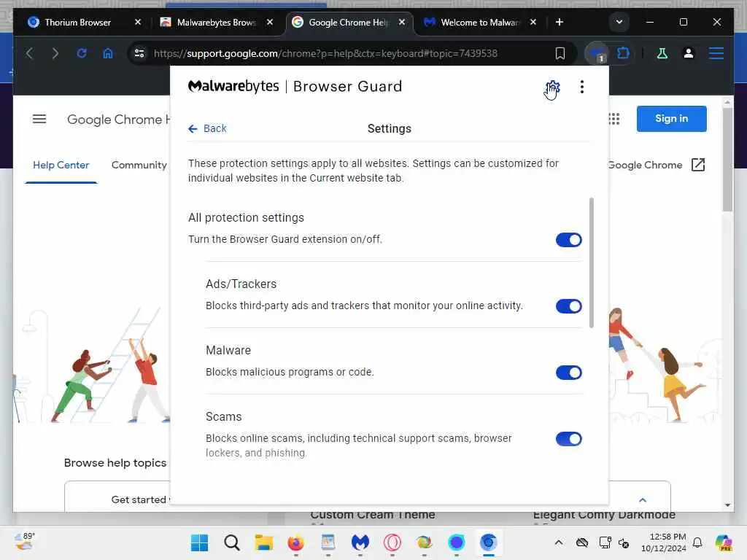Close the Thorium Browser tab
The width and height of the screenshot is (747, 560).
(x=138, y=22)
